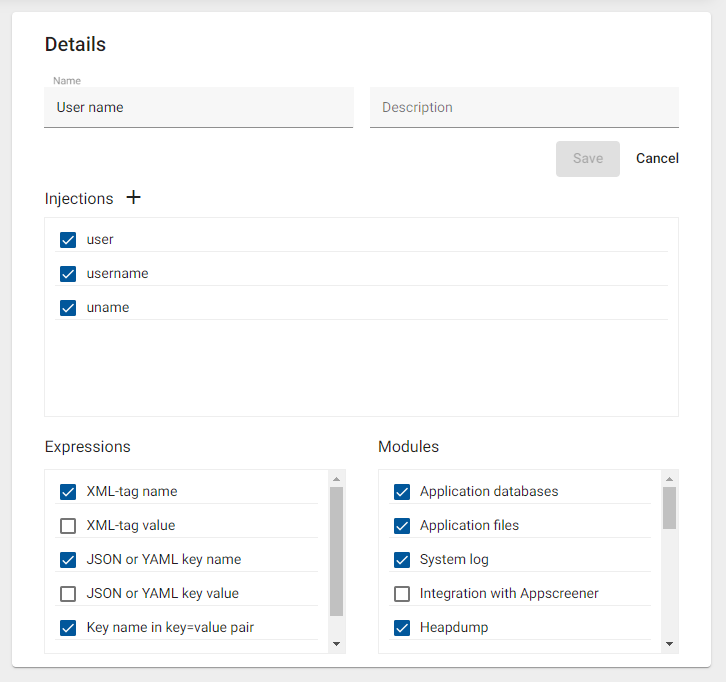Click the Expressions list down scroll arrow
The height and width of the screenshot is (682, 726).
(x=337, y=644)
